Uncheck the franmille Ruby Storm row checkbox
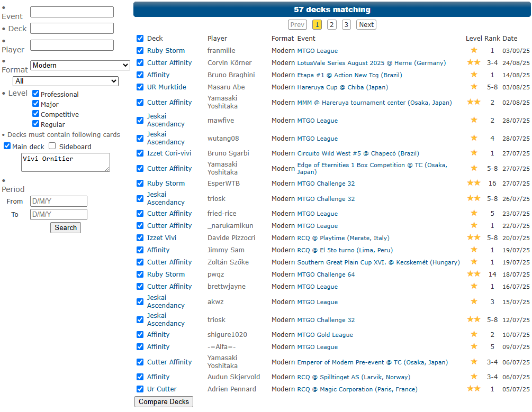Viewport: 532px width, 412px height. [x=140, y=51]
